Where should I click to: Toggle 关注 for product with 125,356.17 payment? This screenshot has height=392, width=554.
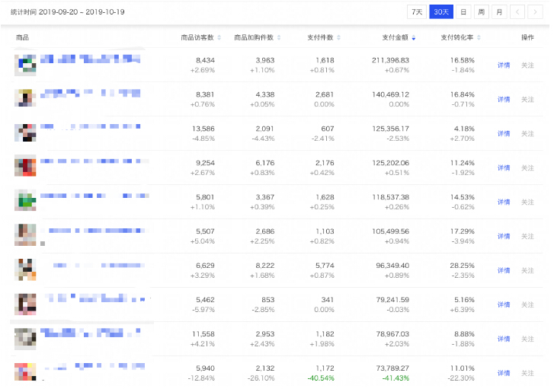(527, 134)
